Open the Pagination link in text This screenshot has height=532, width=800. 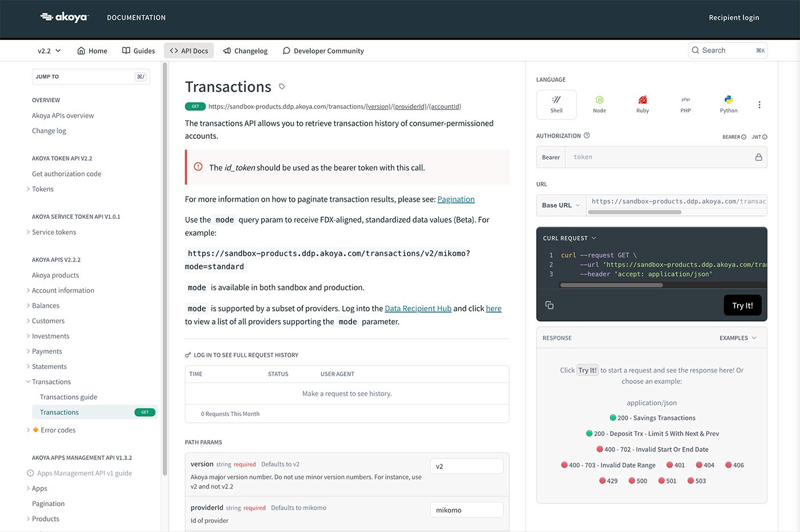[x=456, y=199]
